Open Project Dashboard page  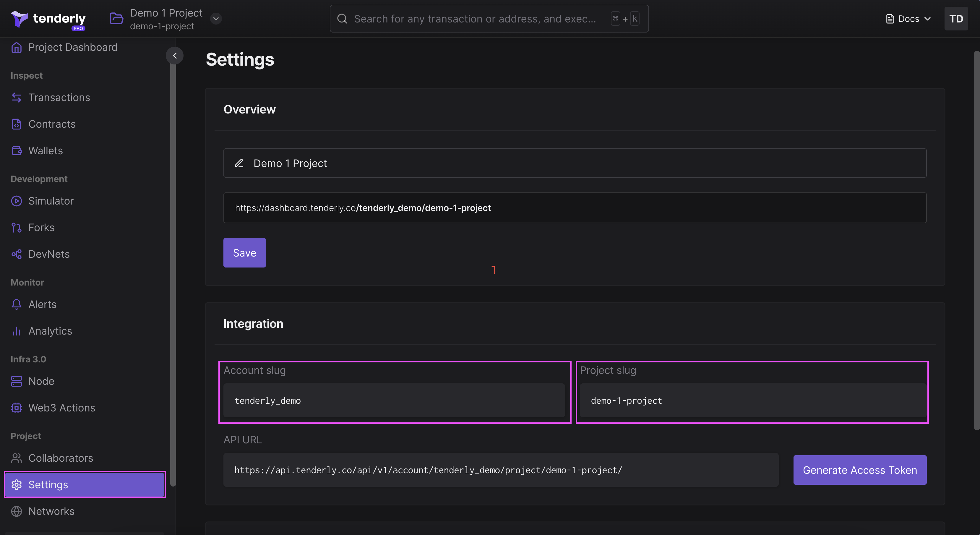point(73,47)
